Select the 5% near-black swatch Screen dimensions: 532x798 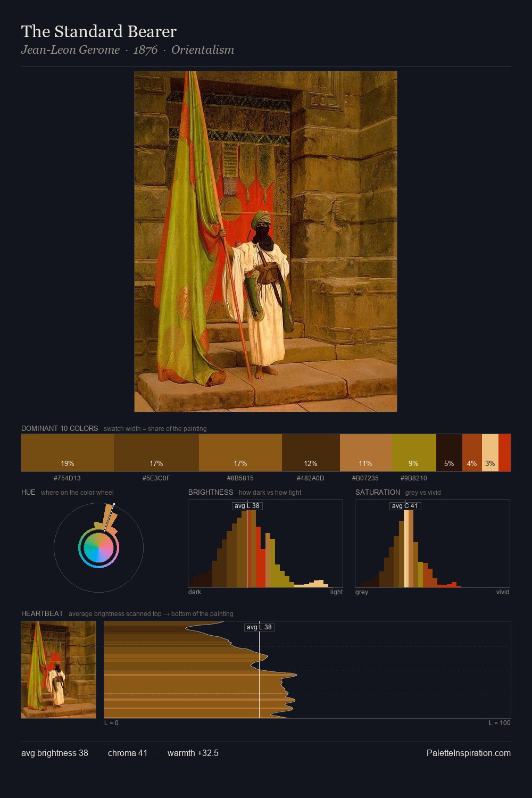click(x=449, y=453)
